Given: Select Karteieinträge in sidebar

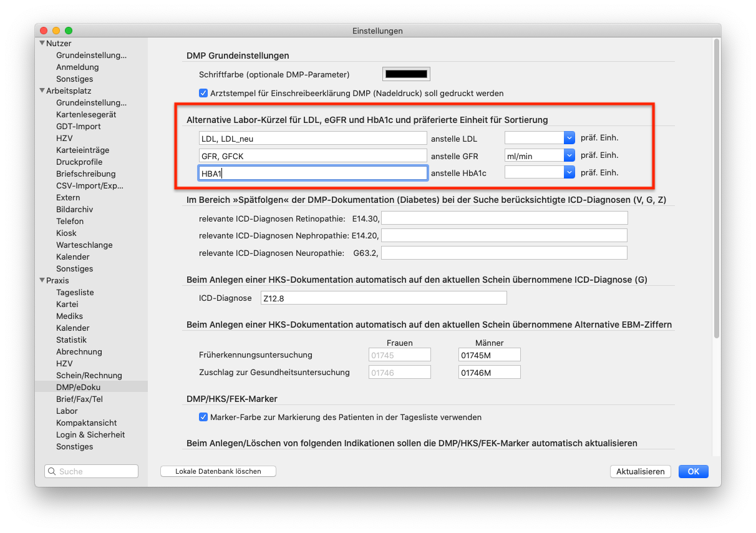Looking at the screenshot, I should click(83, 150).
